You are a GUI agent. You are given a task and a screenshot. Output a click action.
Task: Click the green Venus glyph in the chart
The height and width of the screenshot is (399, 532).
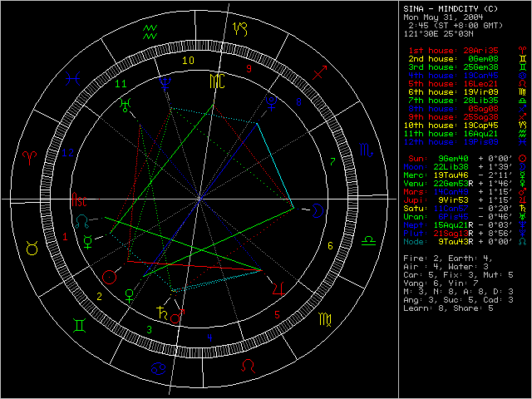[x=129, y=293]
